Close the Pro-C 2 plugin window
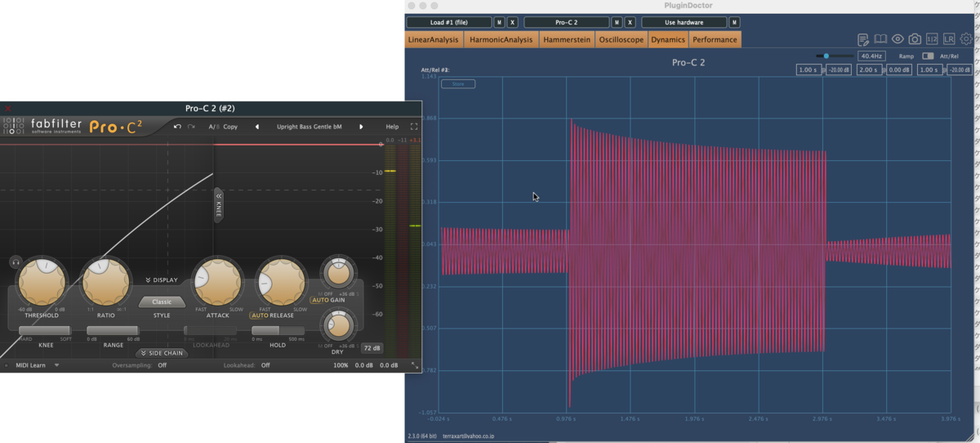980x443 pixels. (x=8, y=108)
